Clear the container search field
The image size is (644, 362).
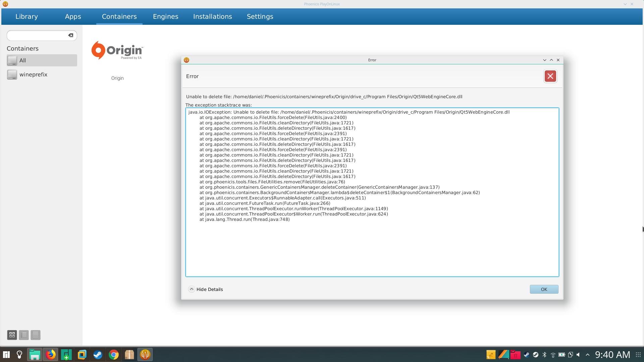tap(71, 35)
